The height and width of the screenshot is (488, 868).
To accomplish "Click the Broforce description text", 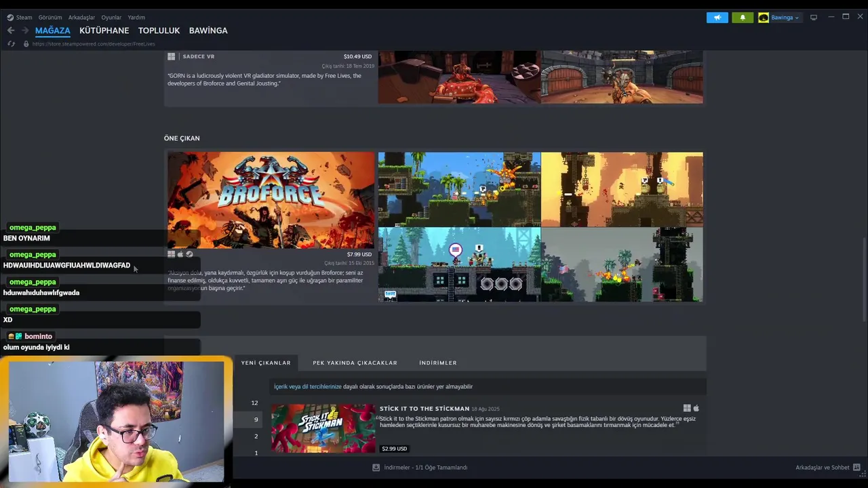I will coord(266,281).
